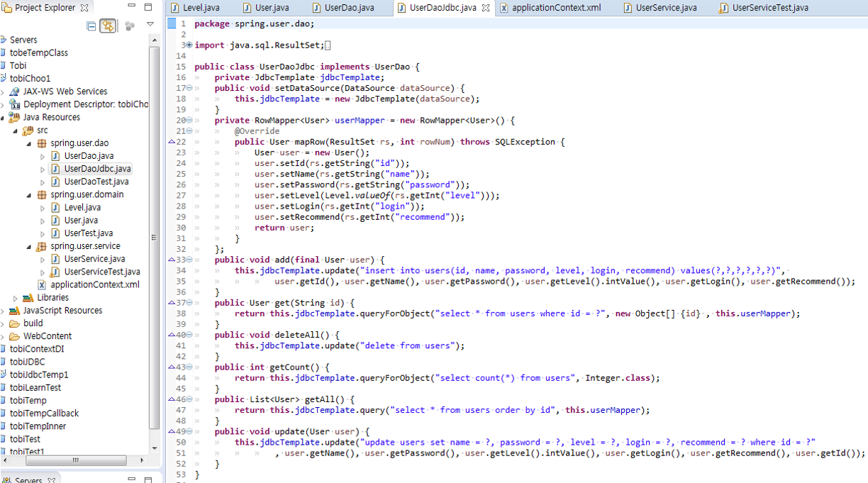
Task: Click the Deployment Descriptor icon
Action: pyautogui.click(x=15, y=104)
